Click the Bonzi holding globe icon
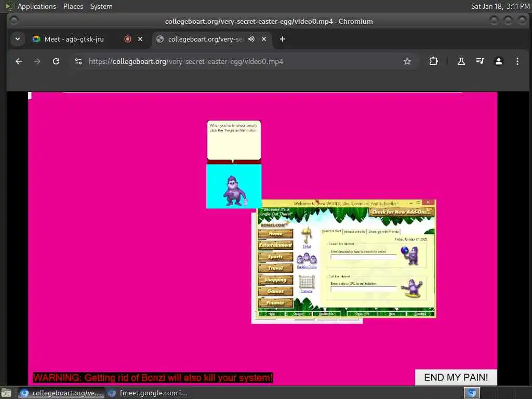Viewport: 532px width, 399px height. (410, 256)
